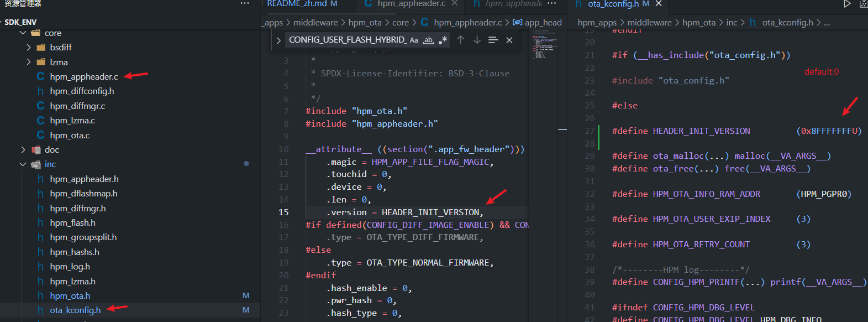Screen dimensions: 868x322
Task: Click HPM_OTA_RETRY_COUNT define text
Action: 701,245
